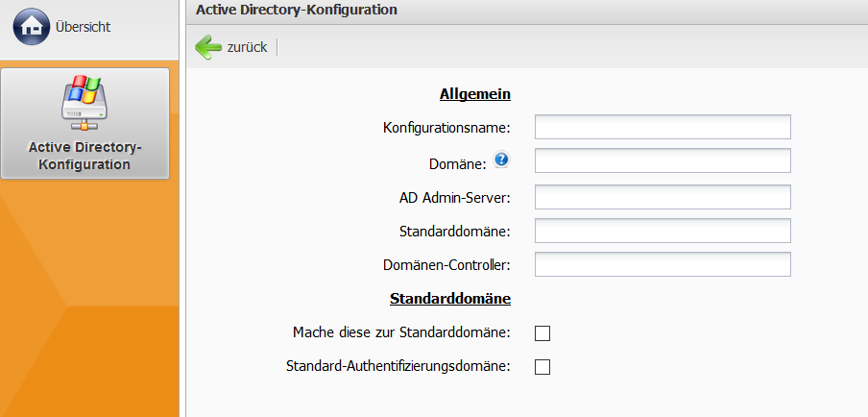Click into the Konfigurationsname input field
Image resolution: width=868 pixels, height=417 pixels.
click(663, 127)
